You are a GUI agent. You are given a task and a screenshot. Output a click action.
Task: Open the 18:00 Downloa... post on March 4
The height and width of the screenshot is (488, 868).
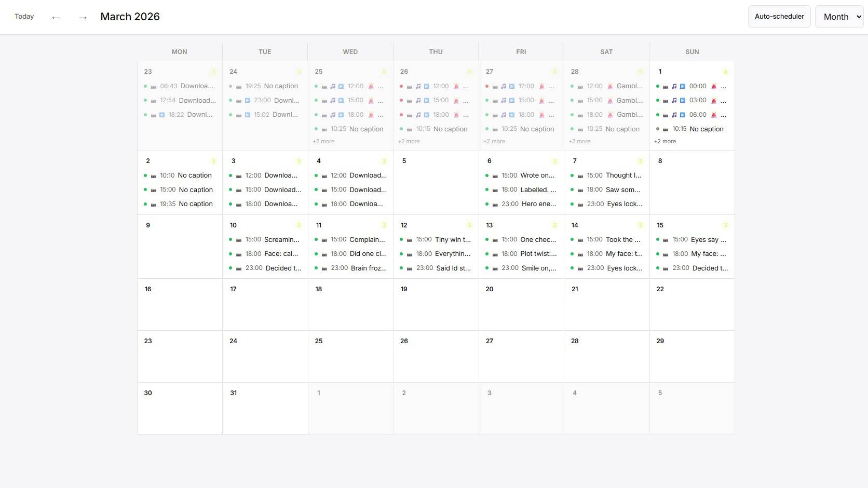point(350,204)
